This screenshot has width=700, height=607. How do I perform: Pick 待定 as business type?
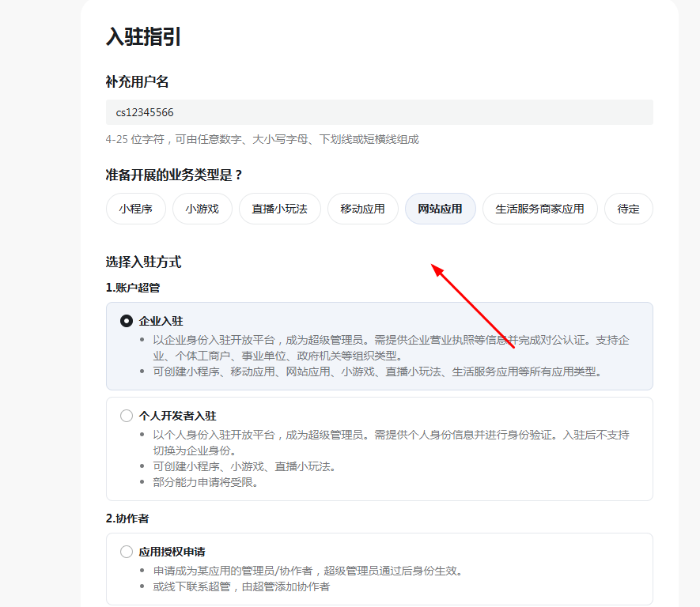[628, 209]
